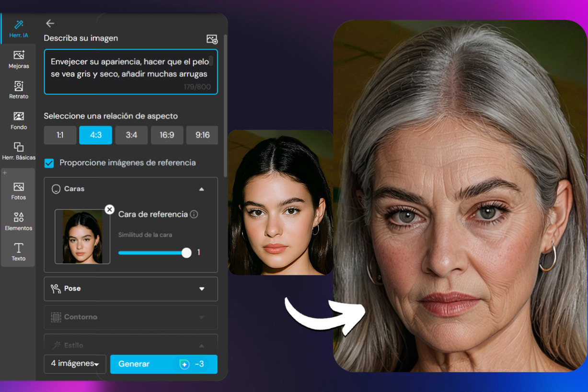588x392 pixels.
Task: Disable Proporcione imágenes de referencia
Action: [48, 163]
